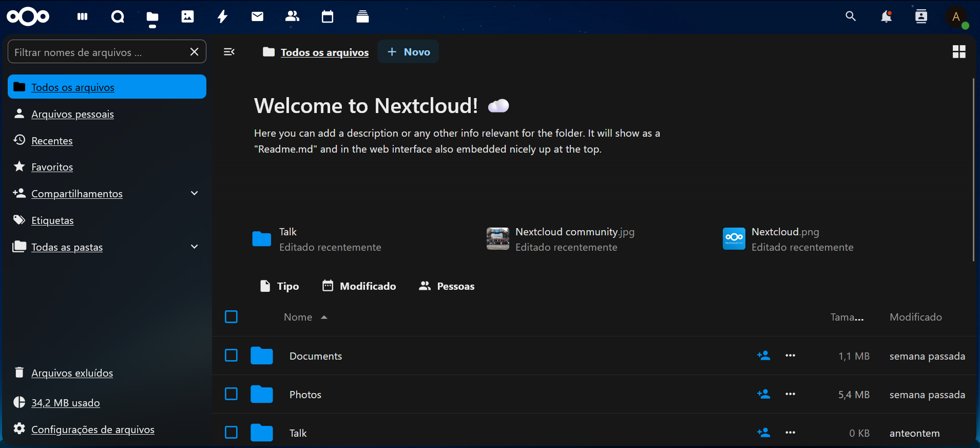Switch to grid view

click(x=959, y=52)
